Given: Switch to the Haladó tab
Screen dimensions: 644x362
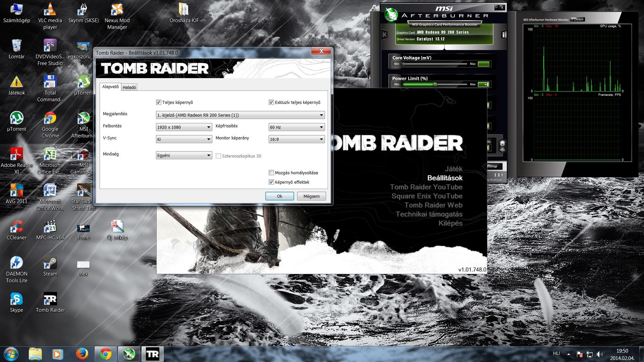Looking at the screenshot, I should tap(129, 87).
